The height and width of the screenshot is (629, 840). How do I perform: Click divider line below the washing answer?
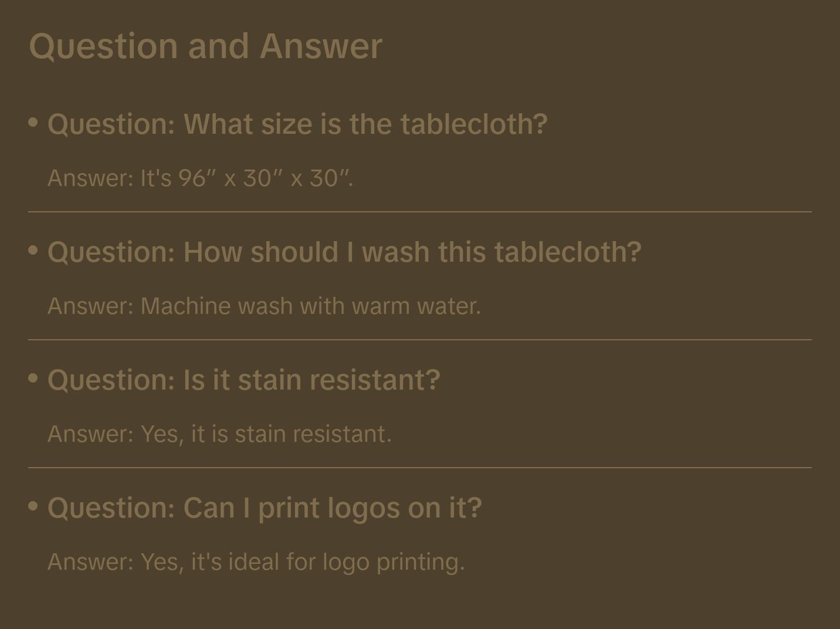pyautogui.click(x=420, y=340)
